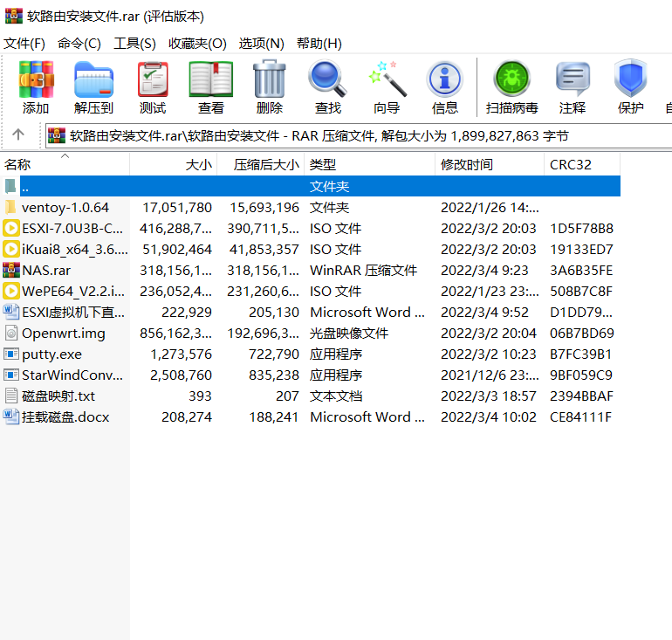
Task: Open the Favorites (收藏夹) menu
Action: 197,43
